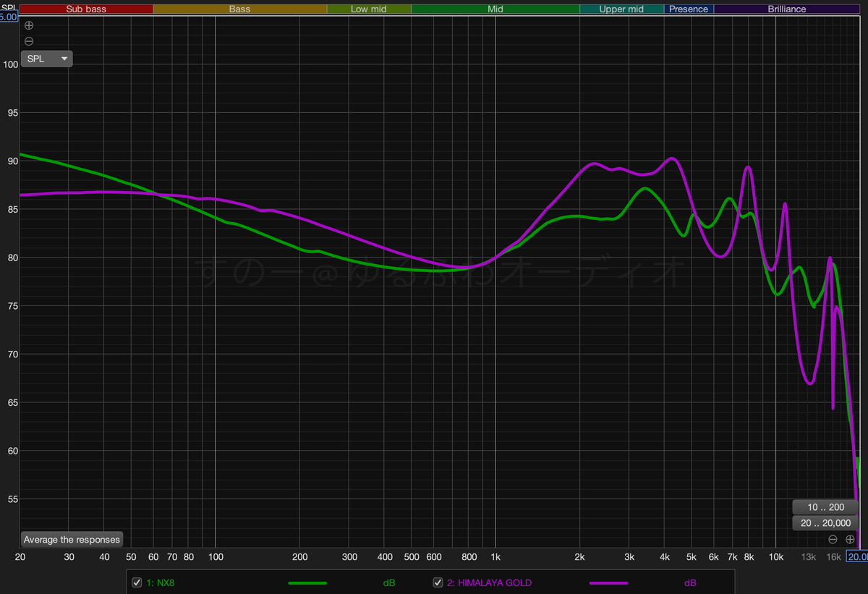Image resolution: width=868 pixels, height=594 pixels.
Task: Select the Brilliance band label
Action: pos(787,9)
